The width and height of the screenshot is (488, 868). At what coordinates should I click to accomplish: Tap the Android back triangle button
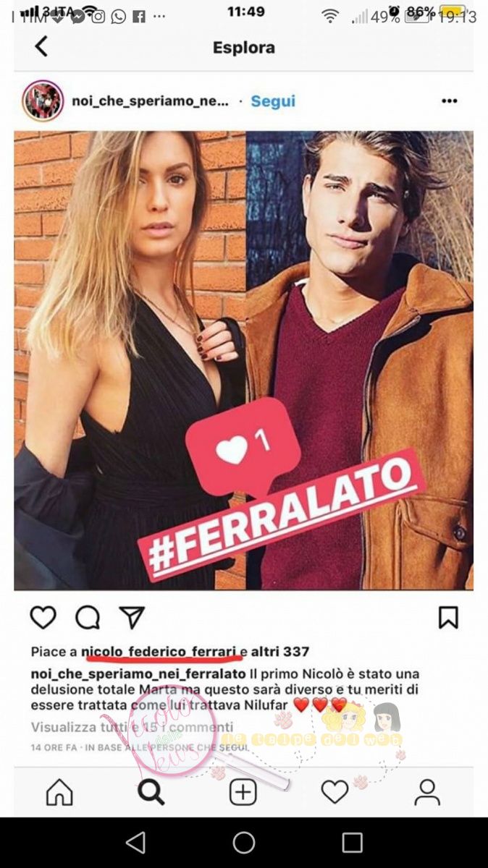(135, 843)
